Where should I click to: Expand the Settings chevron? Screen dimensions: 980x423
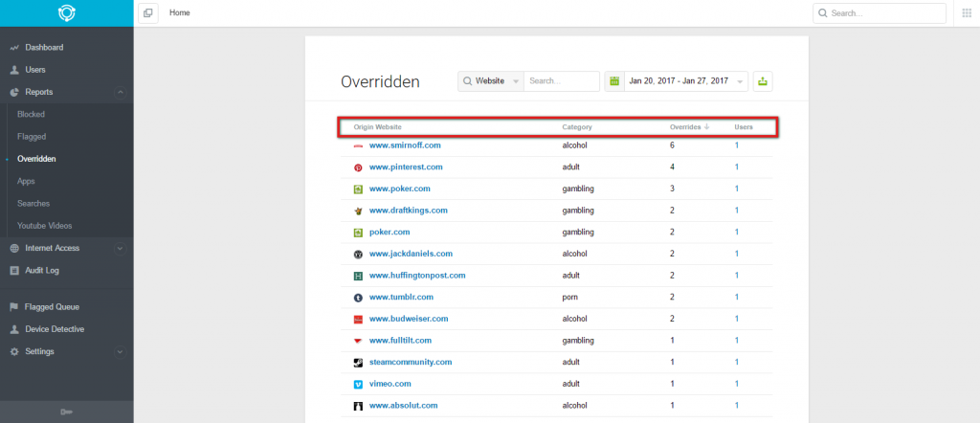click(x=121, y=352)
